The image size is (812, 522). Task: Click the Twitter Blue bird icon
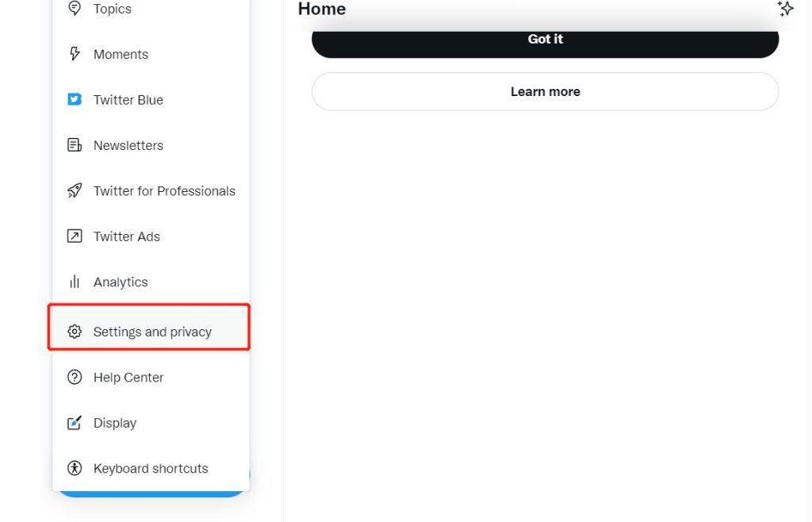75,100
